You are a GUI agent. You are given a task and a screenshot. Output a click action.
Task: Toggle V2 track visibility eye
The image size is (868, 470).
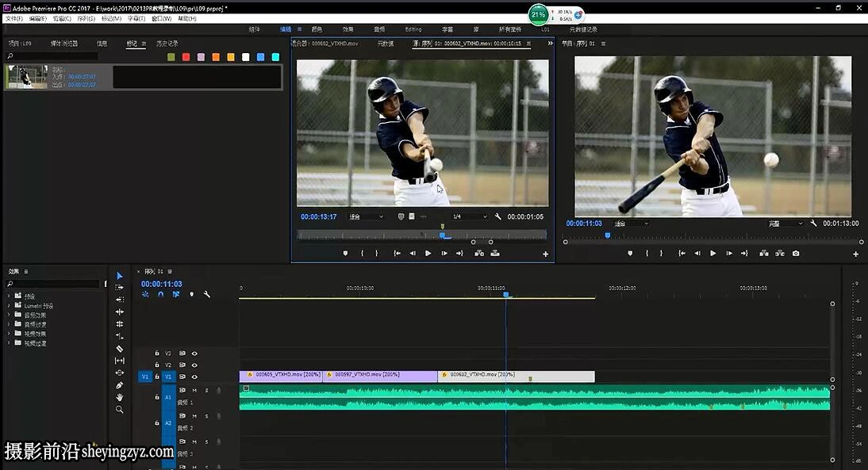pyautogui.click(x=194, y=365)
